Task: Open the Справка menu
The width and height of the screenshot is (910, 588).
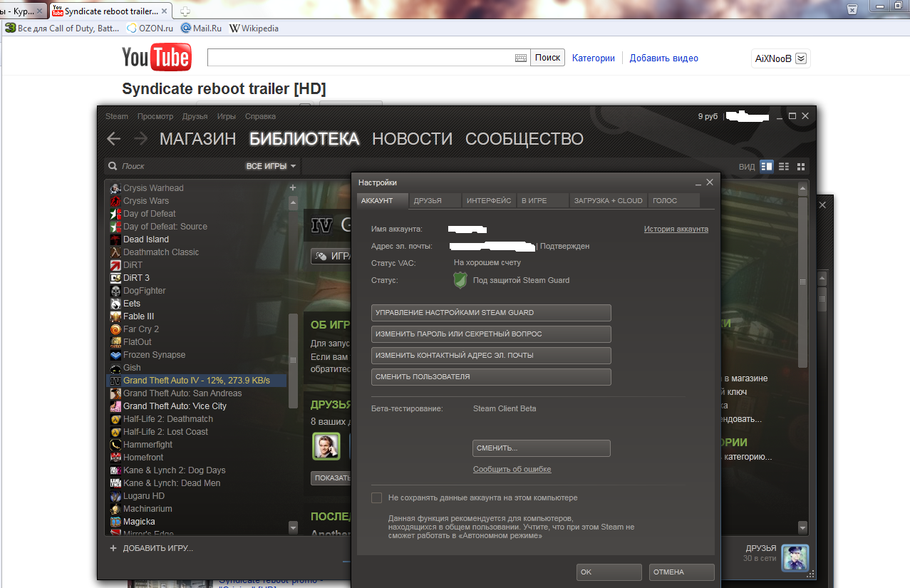Action: (260, 116)
